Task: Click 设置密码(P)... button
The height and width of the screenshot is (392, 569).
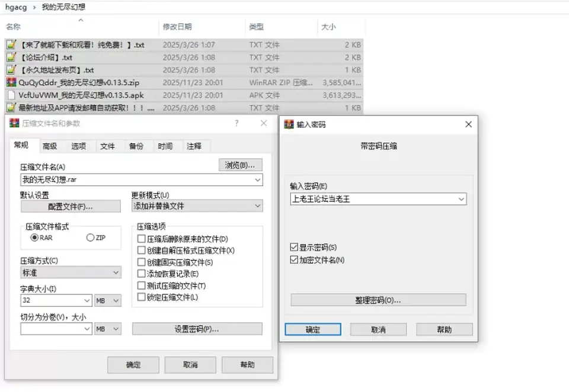Action: click(197, 329)
